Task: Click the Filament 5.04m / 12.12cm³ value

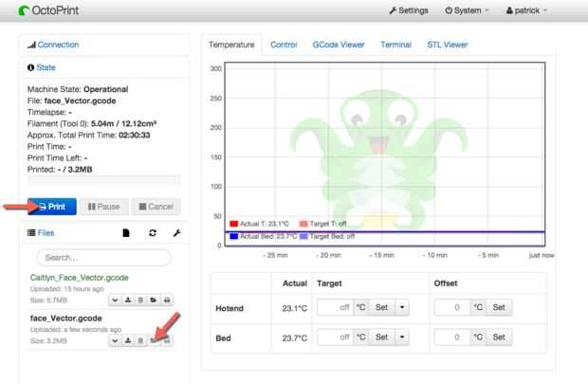Action: [123, 124]
